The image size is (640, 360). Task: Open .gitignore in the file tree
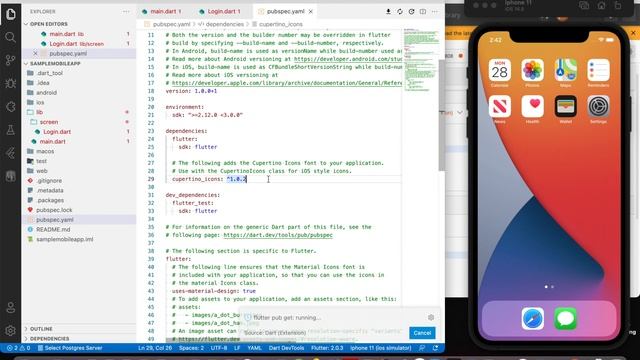click(x=49, y=181)
